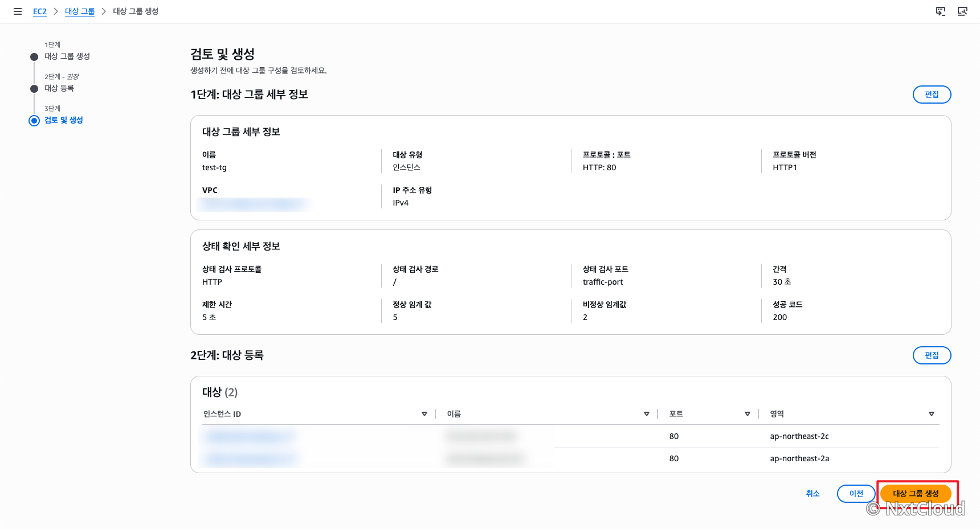Open first instance ID link in ap-northeast-2c row

(250, 437)
